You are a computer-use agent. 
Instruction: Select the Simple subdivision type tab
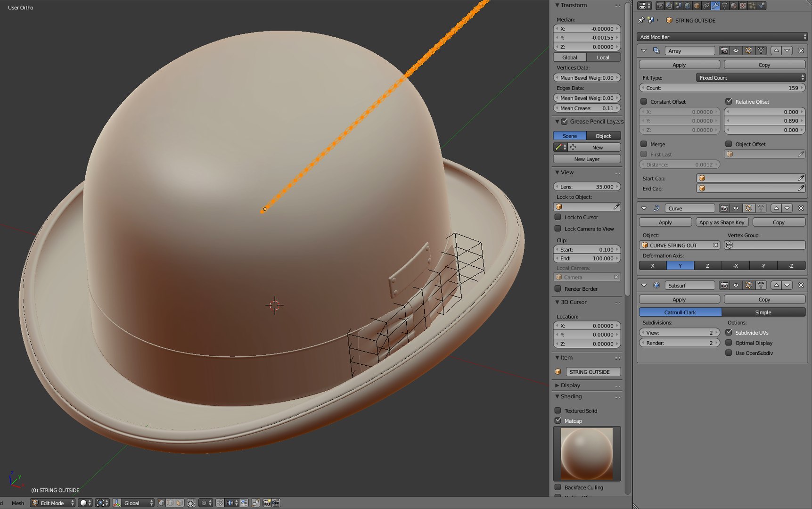click(763, 312)
